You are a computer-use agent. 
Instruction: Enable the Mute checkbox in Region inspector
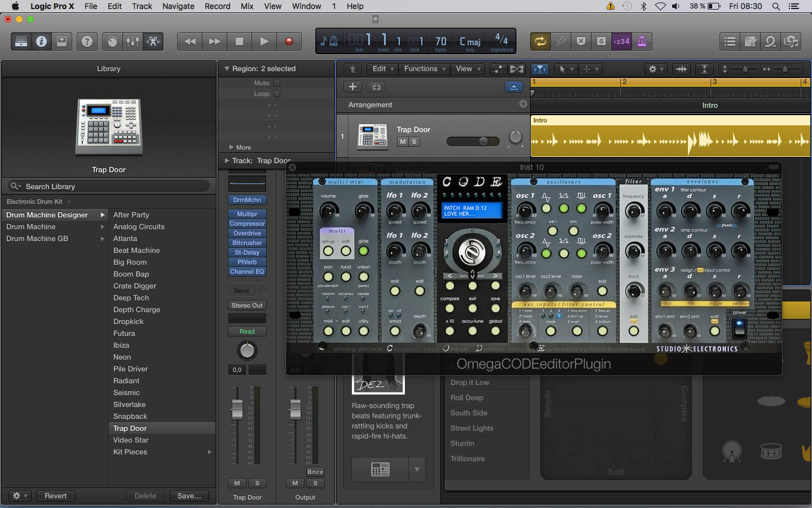tap(277, 83)
